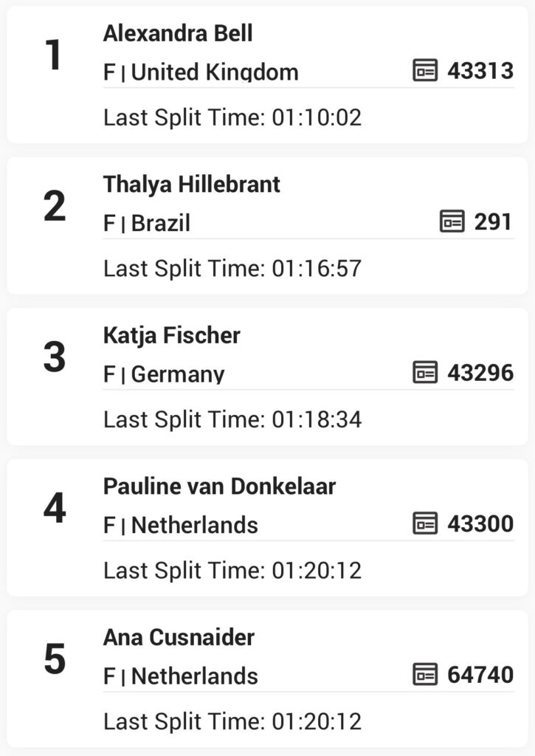Select Ana Cusnaider's name

click(x=179, y=637)
